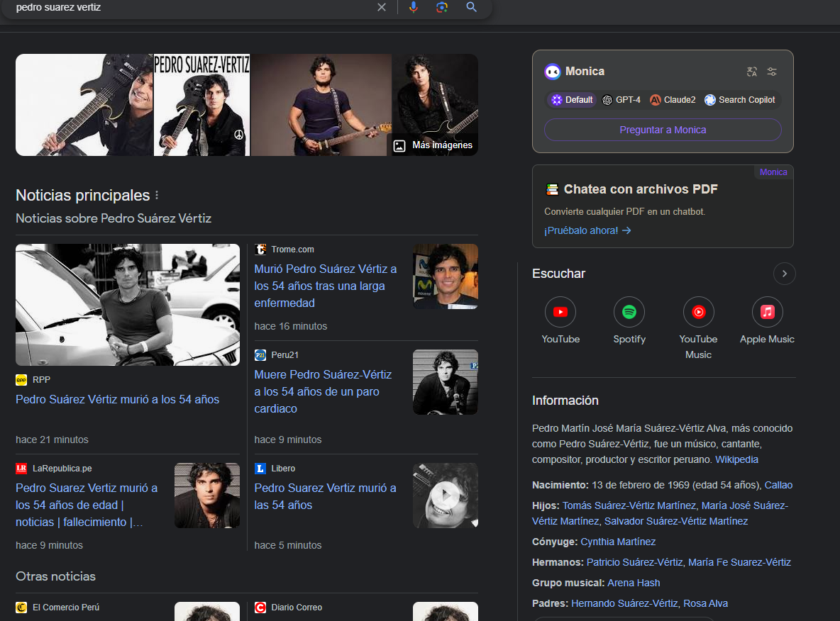Open Hernando Suárez-Vértiz link
This screenshot has width=840, height=621.
click(624, 603)
